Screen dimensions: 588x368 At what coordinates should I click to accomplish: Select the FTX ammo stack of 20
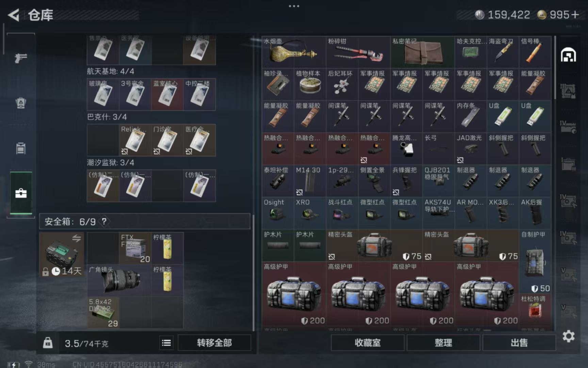pyautogui.click(x=135, y=248)
